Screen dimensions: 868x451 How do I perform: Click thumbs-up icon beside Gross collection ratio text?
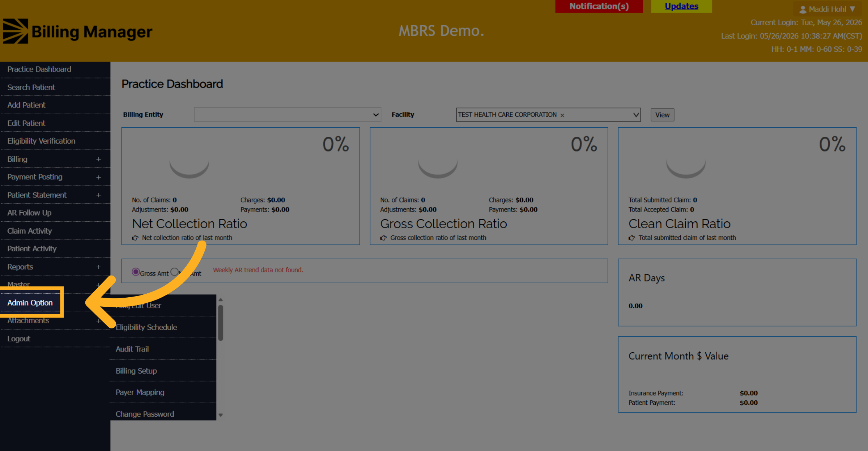point(383,238)
